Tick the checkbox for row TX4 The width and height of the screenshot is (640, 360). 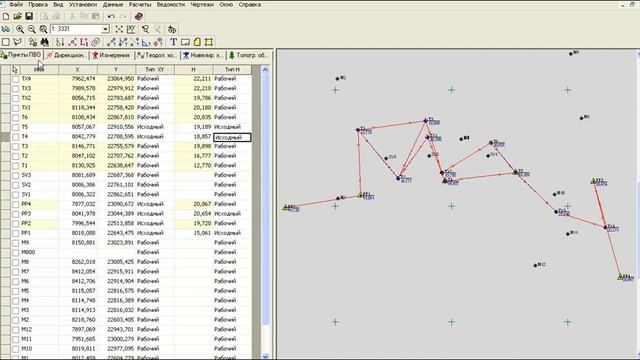(x=16, y=79)
